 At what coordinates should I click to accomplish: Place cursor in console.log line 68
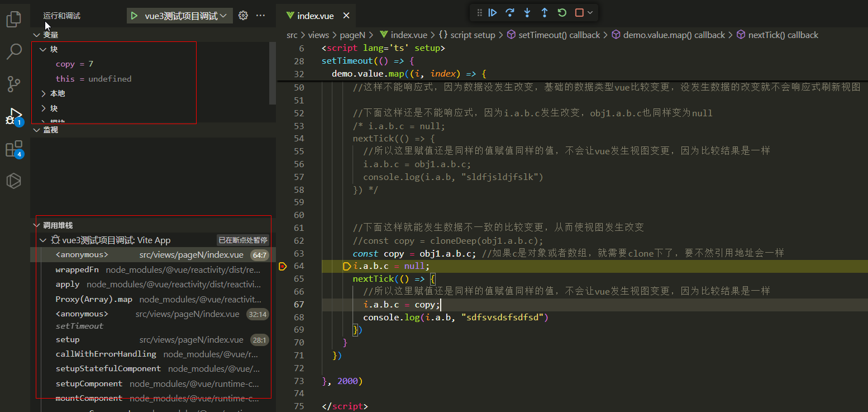pos(456,318)
